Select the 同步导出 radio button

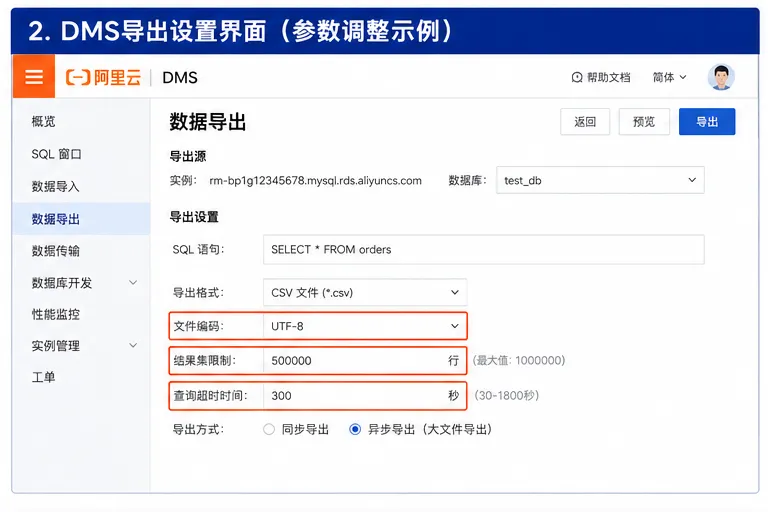[268, 430]
